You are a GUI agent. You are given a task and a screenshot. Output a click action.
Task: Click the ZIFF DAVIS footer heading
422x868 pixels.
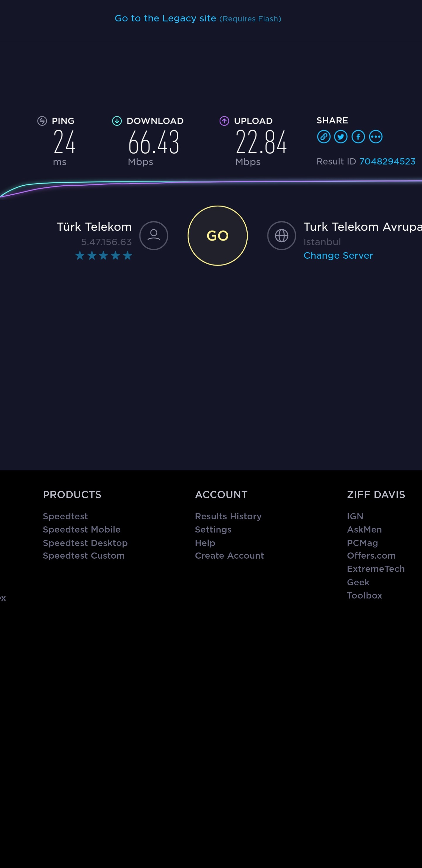click(376, 495)
